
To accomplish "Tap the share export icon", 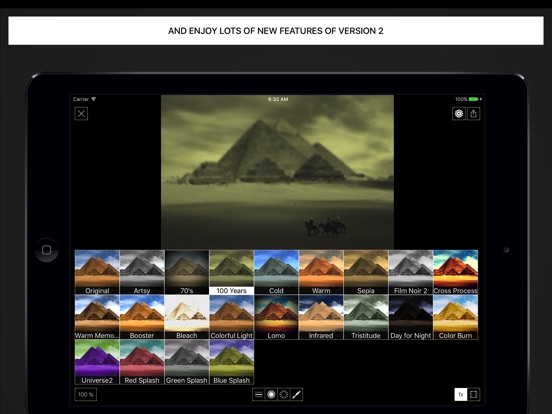I will pyautogui.click(x=473, y=114).
